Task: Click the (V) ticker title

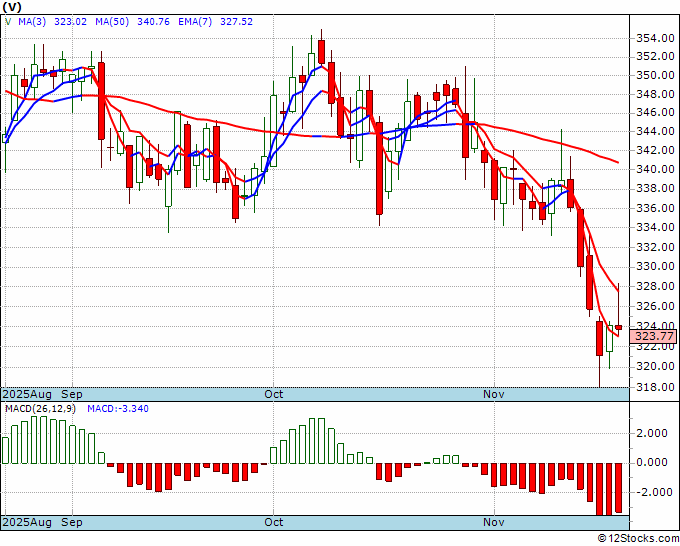Action: click(x=12, y=7)
